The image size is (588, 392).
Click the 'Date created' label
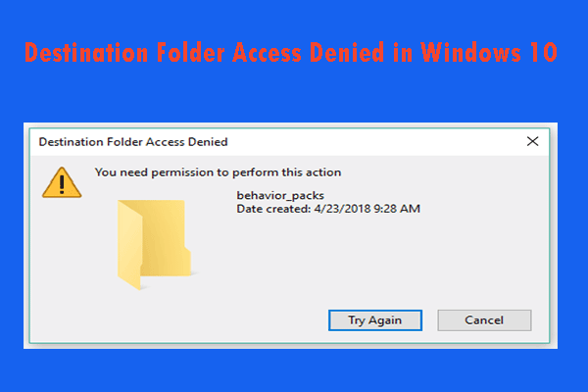(x=272, y=208)
